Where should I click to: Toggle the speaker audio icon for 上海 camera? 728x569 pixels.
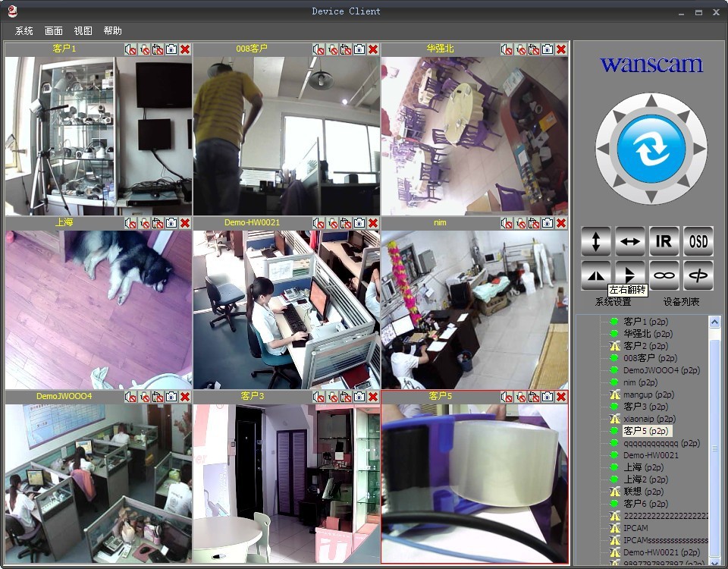[x=130, y=223]
